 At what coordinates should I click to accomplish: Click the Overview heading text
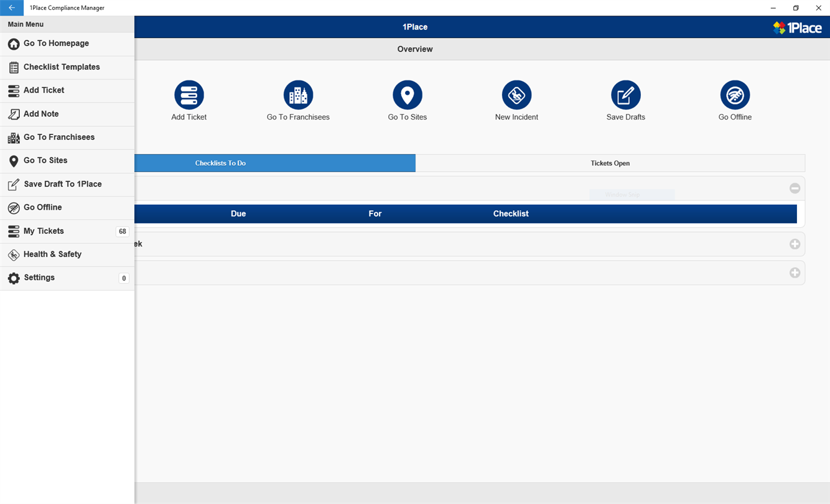(415, 49)
